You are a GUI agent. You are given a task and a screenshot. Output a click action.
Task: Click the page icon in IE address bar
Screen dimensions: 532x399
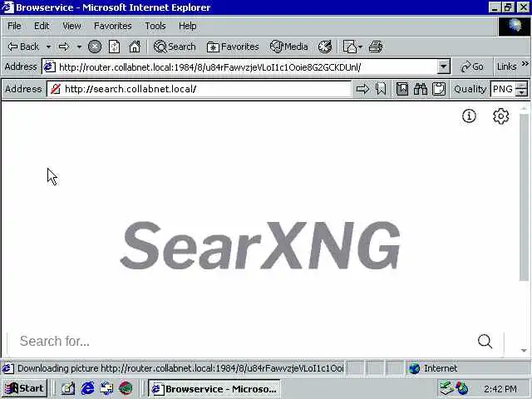[50, 66]
